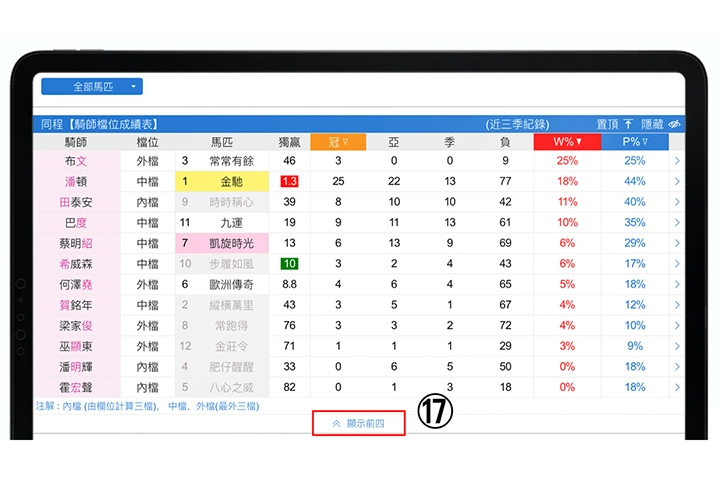Select the highlighted horse 金馳

pos(231,181)
